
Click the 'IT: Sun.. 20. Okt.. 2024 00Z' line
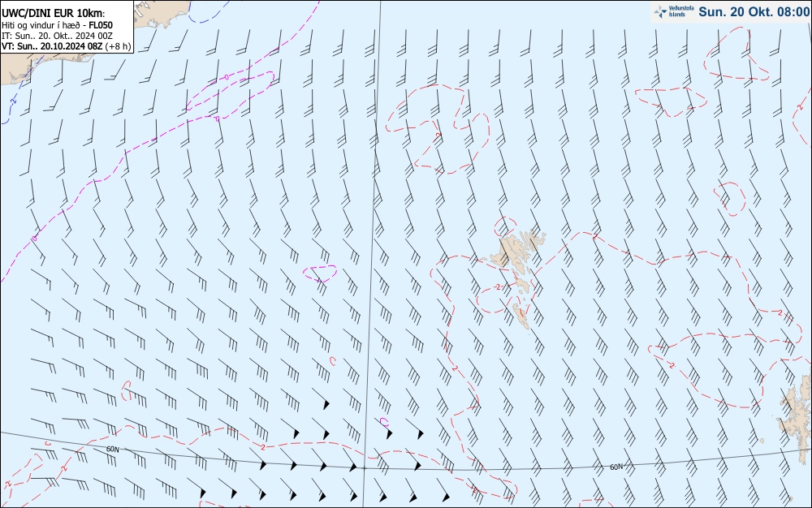[57, 36]
